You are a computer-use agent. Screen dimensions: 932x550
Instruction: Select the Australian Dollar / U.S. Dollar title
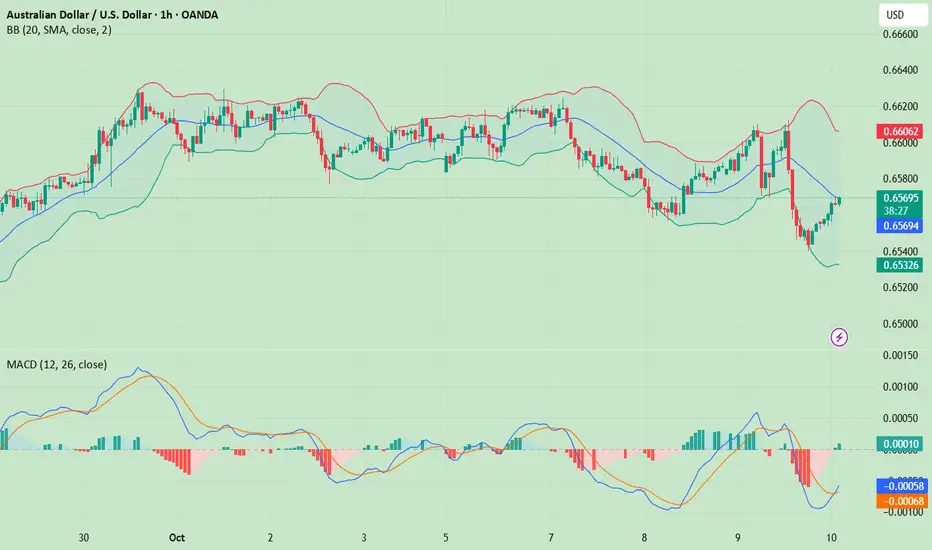[80, 15]
